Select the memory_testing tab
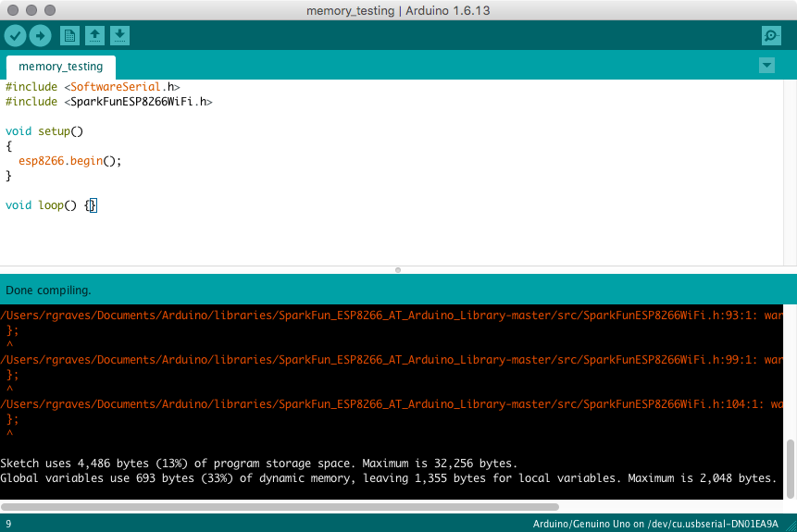This screenshot has height=532, width=797. pyautogui.click(x=61, y=68)
